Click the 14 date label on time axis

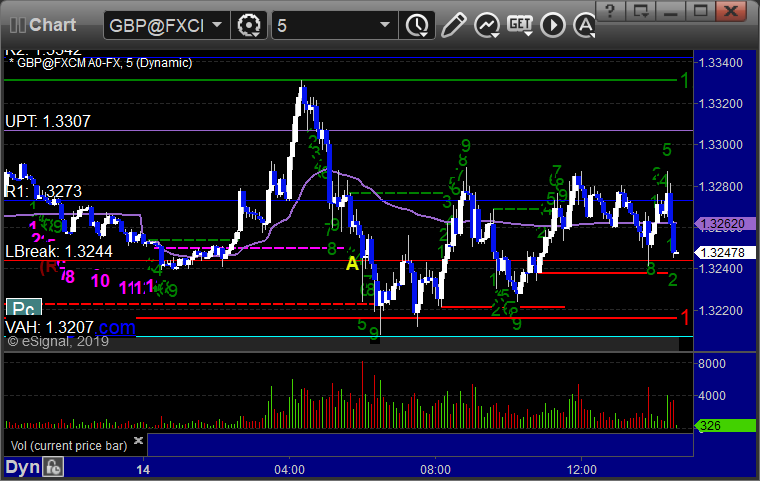click(143, 470)
